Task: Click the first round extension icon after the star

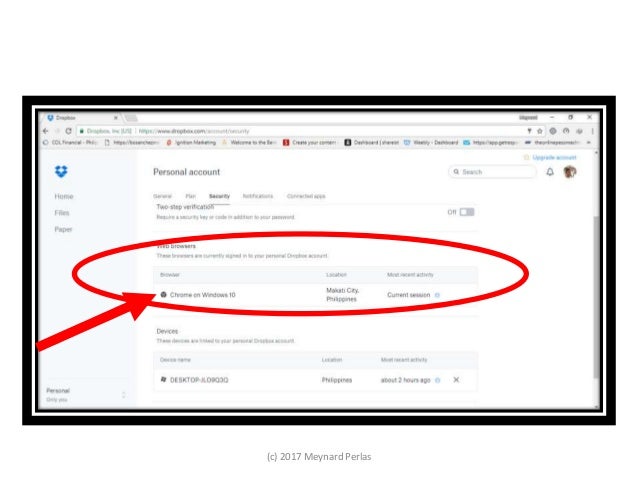Action: (x=553, y=131)
